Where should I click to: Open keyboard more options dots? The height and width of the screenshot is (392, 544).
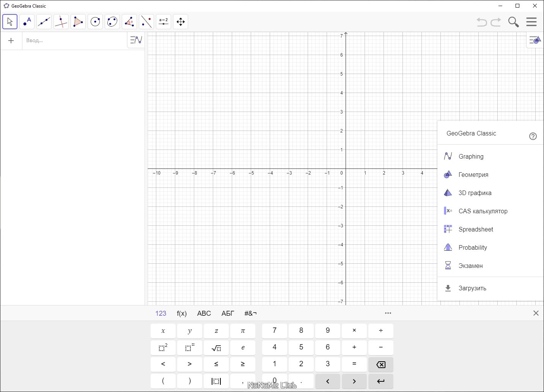[388, 313]
